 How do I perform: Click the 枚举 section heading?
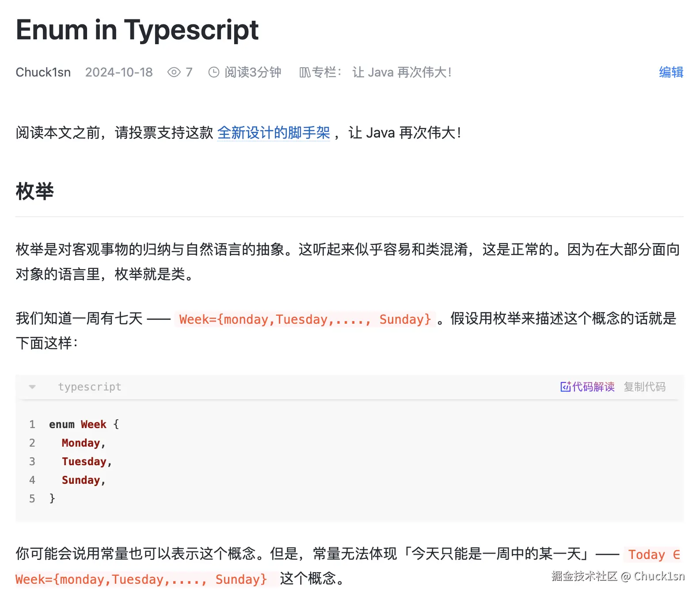(x=34, y=191)
